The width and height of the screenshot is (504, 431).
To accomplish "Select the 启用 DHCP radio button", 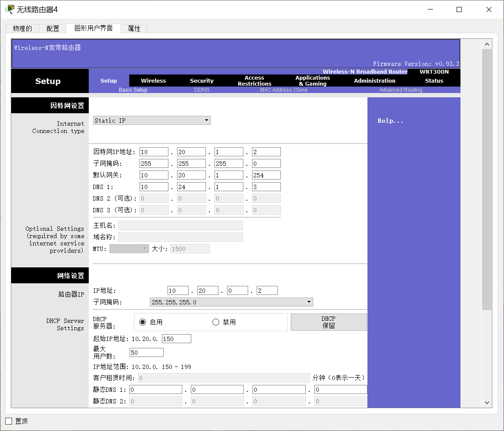I will pos(143,322).
